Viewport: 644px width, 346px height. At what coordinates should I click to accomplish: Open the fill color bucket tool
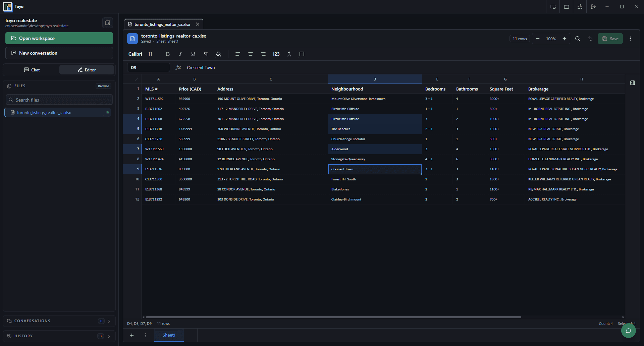click(x=219, y=54)
